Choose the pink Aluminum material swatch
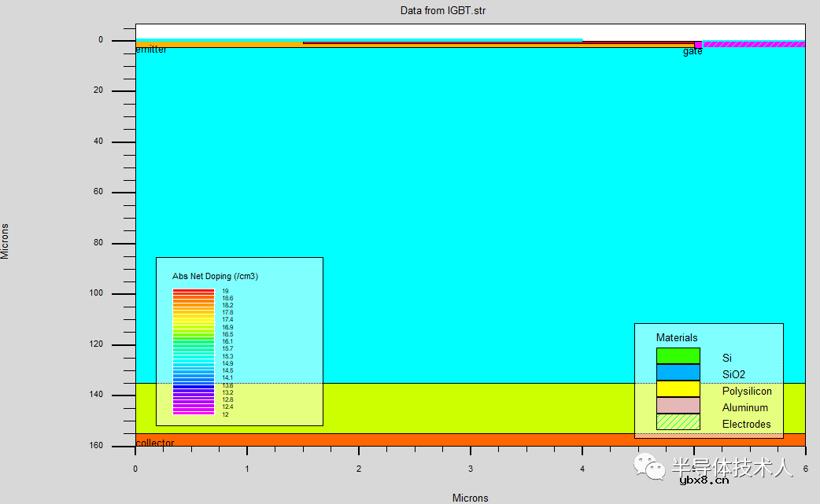The image size is (820, 504). point(678,406)
